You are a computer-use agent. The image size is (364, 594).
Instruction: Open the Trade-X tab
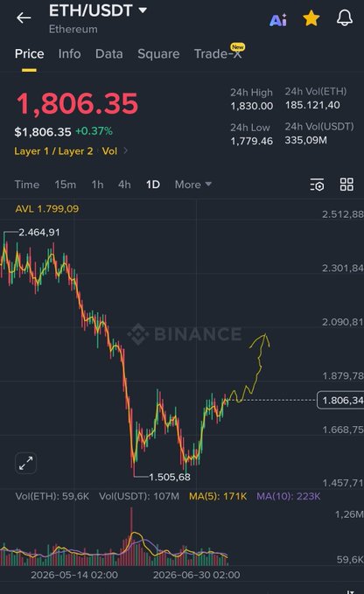[x=218, y=53]
